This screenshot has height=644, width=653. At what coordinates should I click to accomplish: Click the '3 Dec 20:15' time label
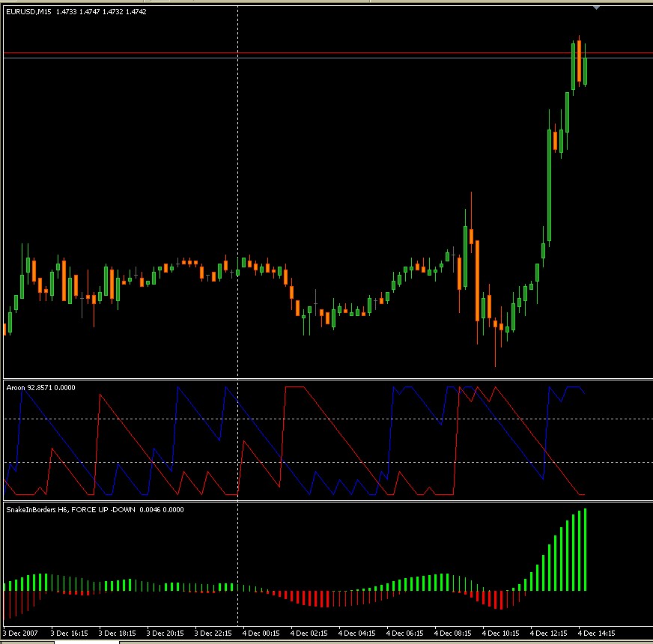165,634
